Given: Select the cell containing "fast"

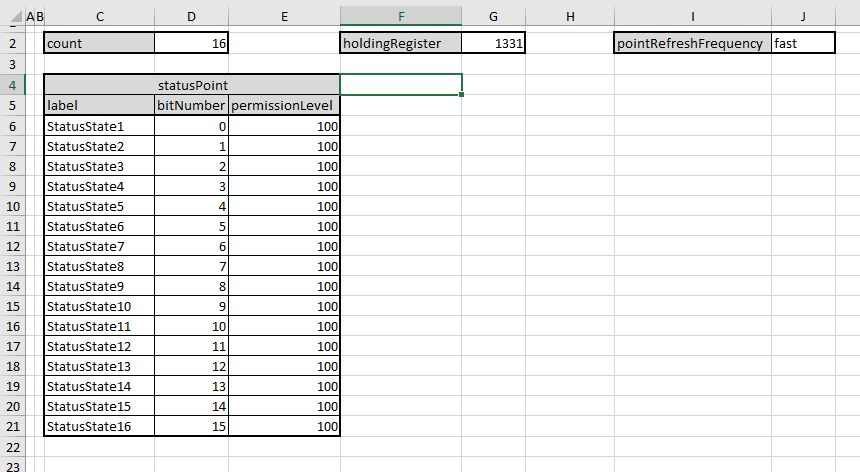Looking at the screenshot, I should tap(803, 44).
